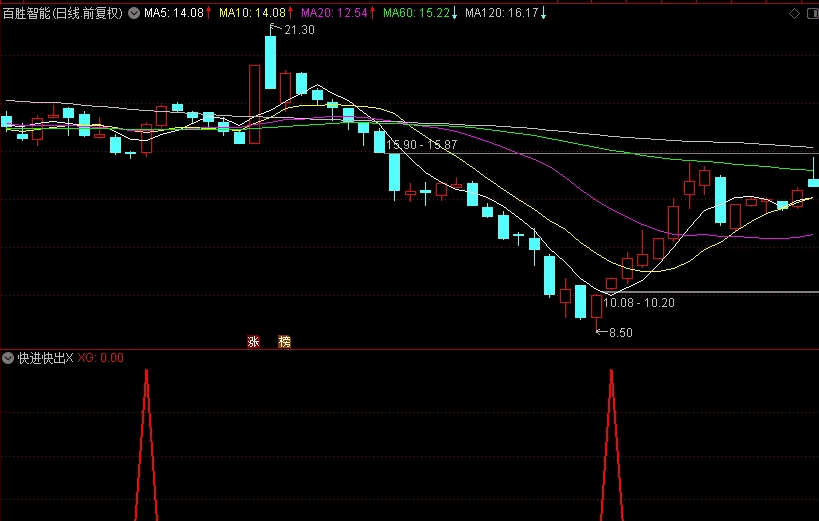Click the 8.50 low price label
This screenshot has height=521, width=819.
click(x=621, y=333)
